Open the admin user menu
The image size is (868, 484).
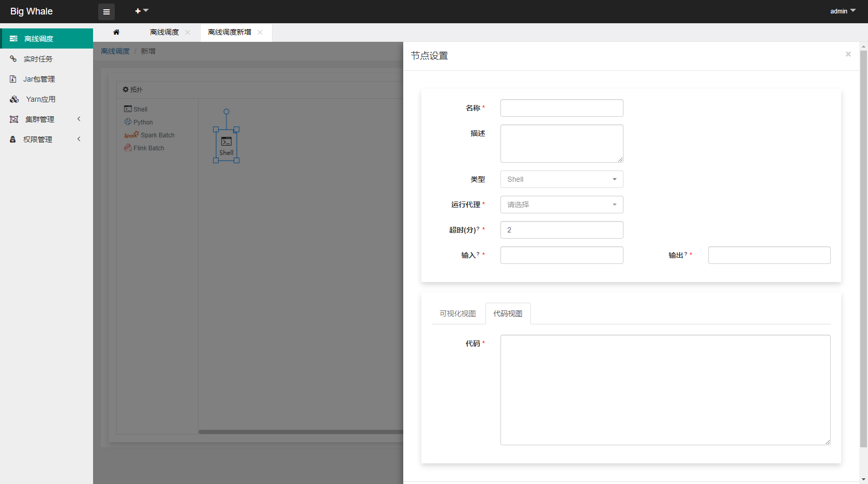tap(843, 11)
